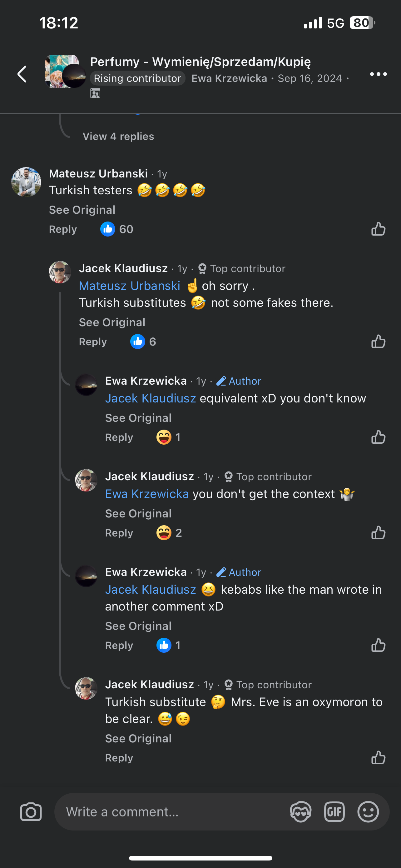Expand View 4 replies
Image resolution: width=401 pixels, height=868 pixels.
click(x=118, y=137)
